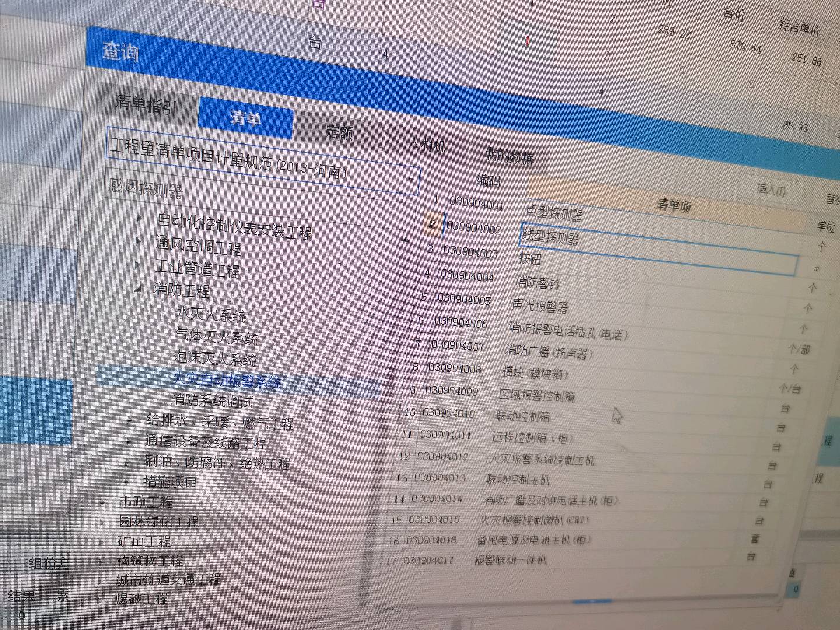Select row 备用电源及电池主机(柜)
Image resolution: width=840 pixels, height=630 pixels.
tap(534, 540)
